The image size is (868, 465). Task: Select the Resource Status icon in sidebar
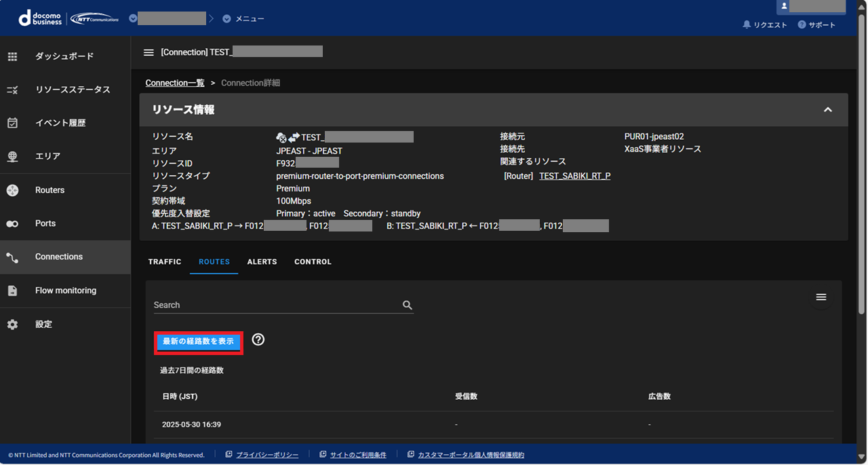(x=12, y=90)
